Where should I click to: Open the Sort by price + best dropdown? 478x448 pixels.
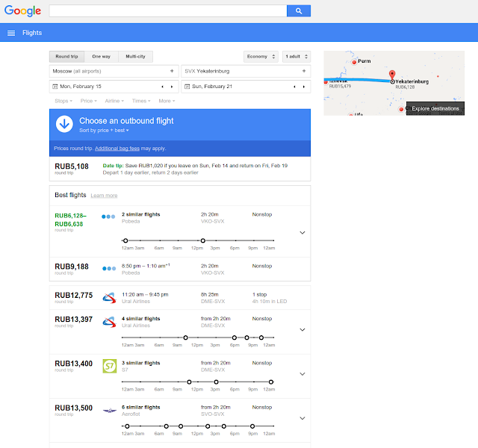(x=104, y=131)
